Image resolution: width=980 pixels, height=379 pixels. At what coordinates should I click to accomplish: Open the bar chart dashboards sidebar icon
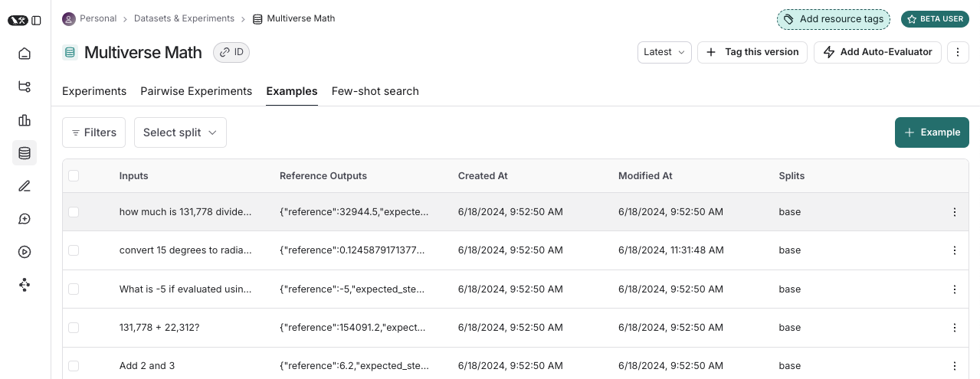[x=25, y=120]
